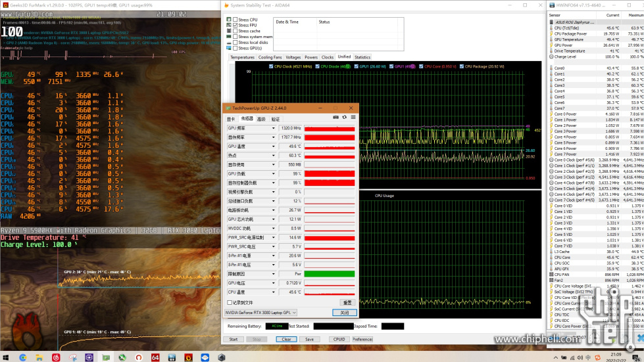Open blue hexagon taskbar icon
This screenshot has width=644, height=362.
[205, 357]
